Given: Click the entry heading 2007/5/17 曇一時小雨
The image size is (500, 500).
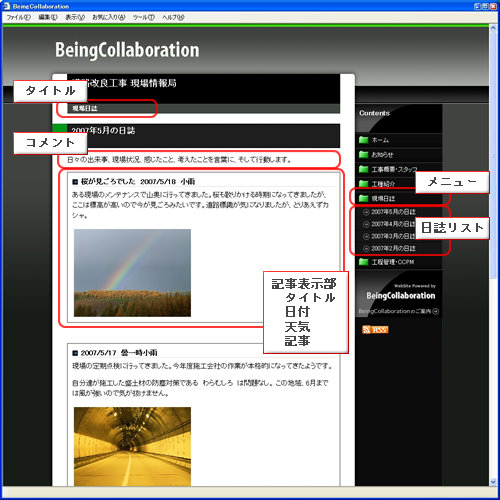Looking at the screenshot, I should 119,353.
